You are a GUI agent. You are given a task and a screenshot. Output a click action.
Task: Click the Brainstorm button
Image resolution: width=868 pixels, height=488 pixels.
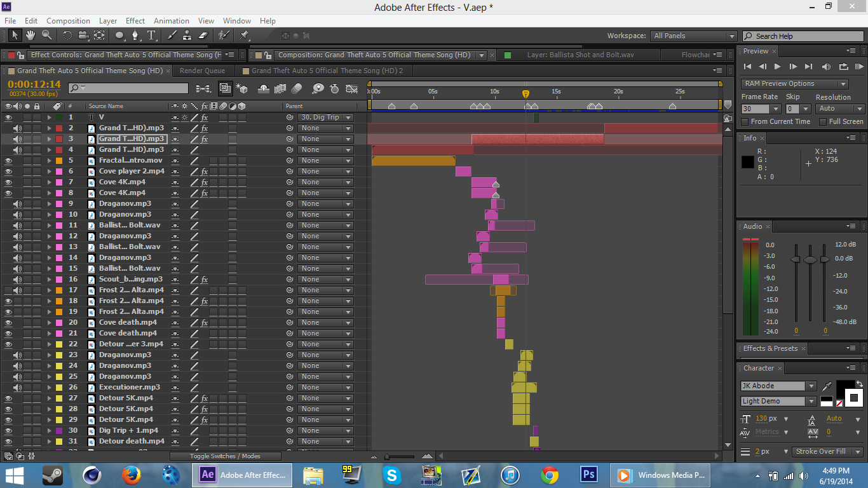318,88
